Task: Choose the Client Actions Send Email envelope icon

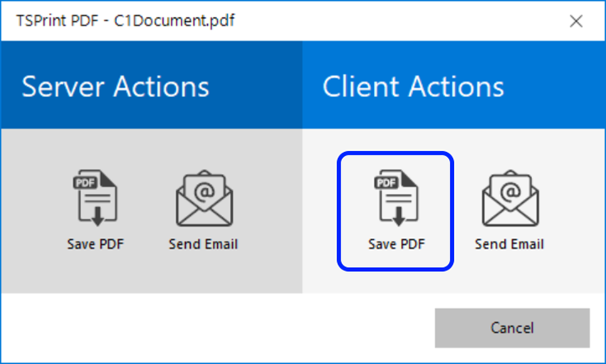Action: pos(510,198)
